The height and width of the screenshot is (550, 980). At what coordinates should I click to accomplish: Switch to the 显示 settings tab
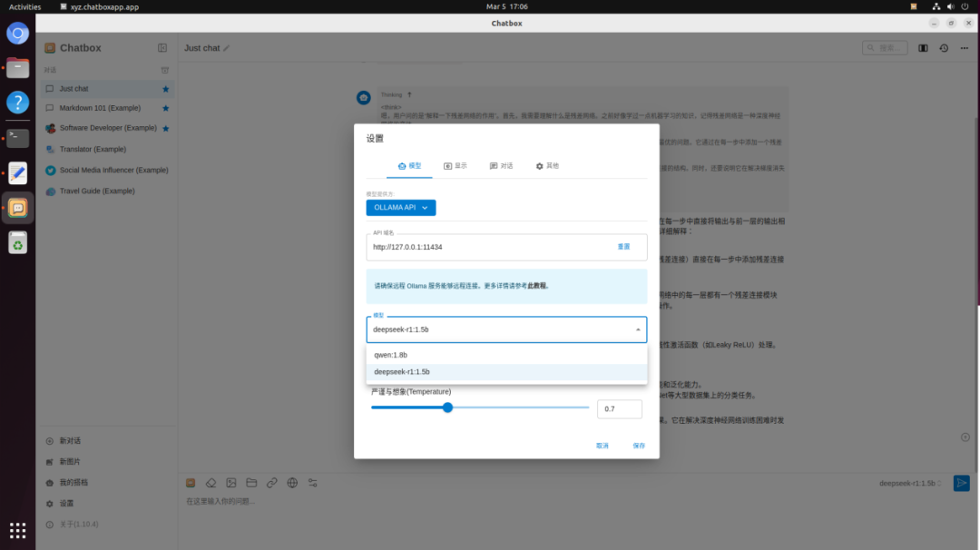pyautogui.click(x=456, y=166)
